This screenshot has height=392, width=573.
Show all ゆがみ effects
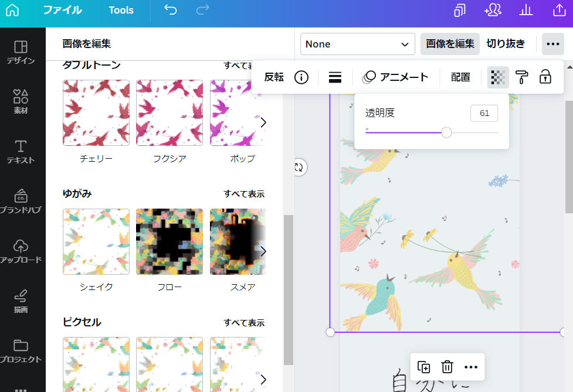[x=244, y=194]
